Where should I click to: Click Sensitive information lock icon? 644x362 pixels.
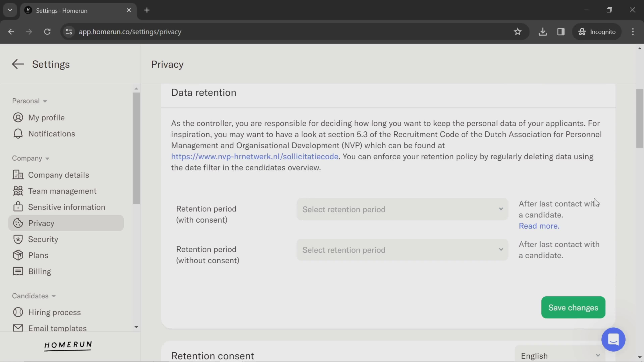18,207
